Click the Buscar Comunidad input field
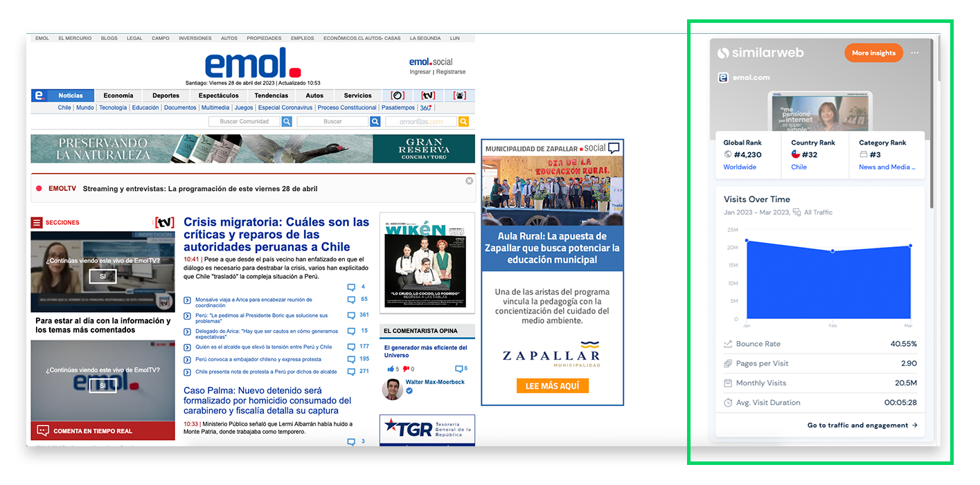The width and height of the screenshot is (980, 485). pos(244,122)
